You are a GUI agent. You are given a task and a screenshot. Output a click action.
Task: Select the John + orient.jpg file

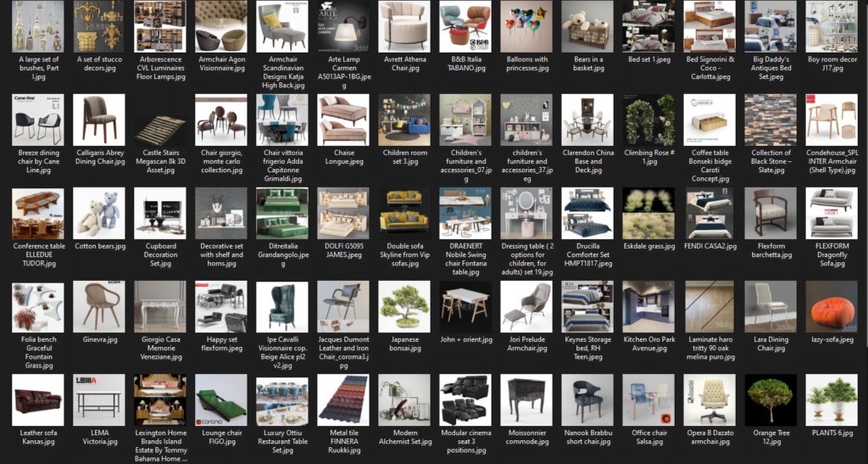tap(465, 306)
